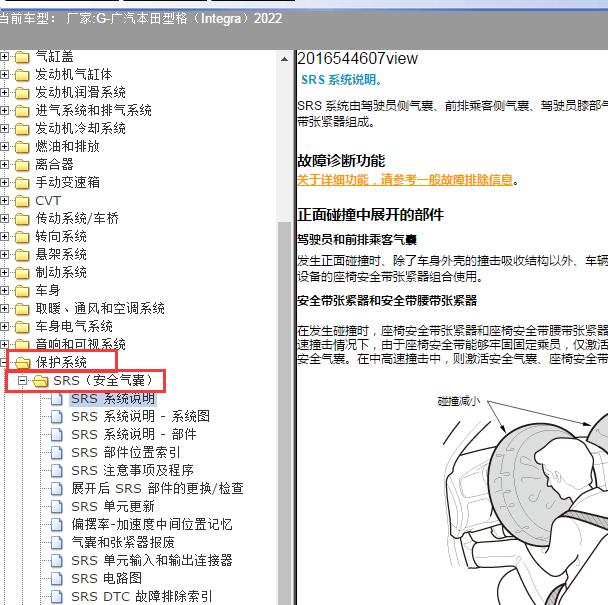Expand the 发动机冷却系统 node
Image resolution: width=608 pixels, height=605 pixels.
(x=4, y=128)
